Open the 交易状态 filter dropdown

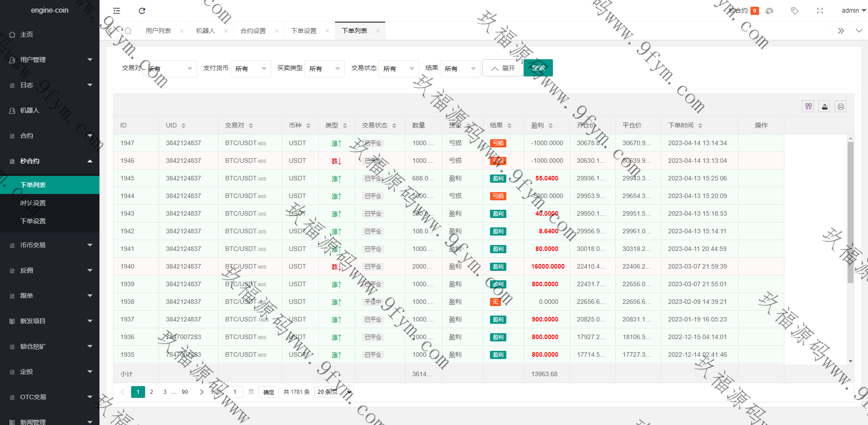coord(398,69)
